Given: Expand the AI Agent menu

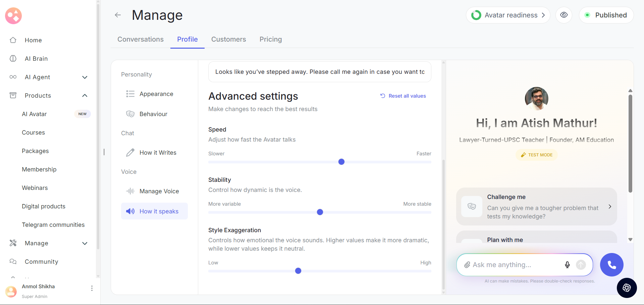Looking at the screenshot, I should [85, 77].
